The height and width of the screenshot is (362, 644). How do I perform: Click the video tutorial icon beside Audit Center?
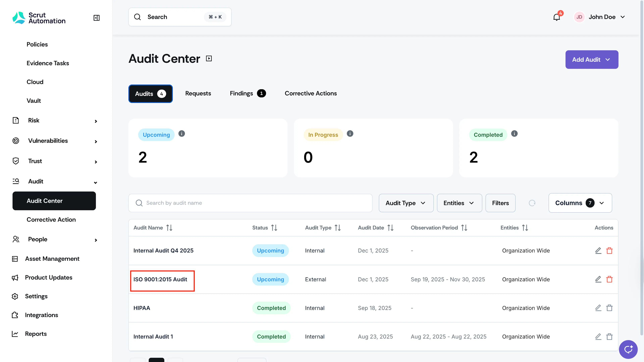(209, 58)
